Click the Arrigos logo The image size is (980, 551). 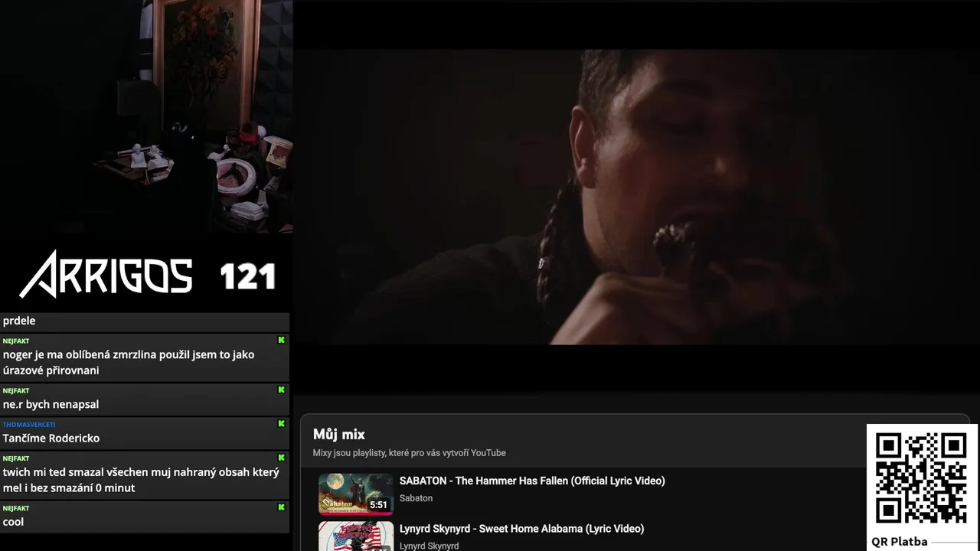coord(106,274)
